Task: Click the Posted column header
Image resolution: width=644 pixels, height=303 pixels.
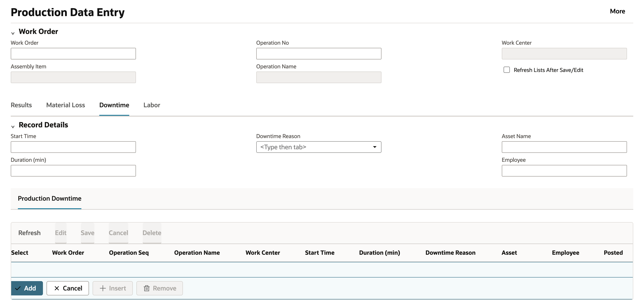Action: tap(613, 252)
